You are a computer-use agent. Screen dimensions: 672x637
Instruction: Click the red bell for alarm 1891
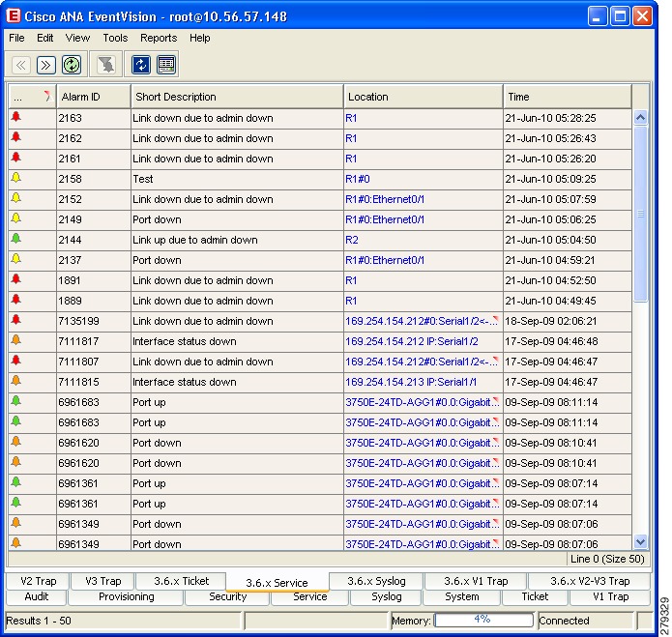point(16,279)
